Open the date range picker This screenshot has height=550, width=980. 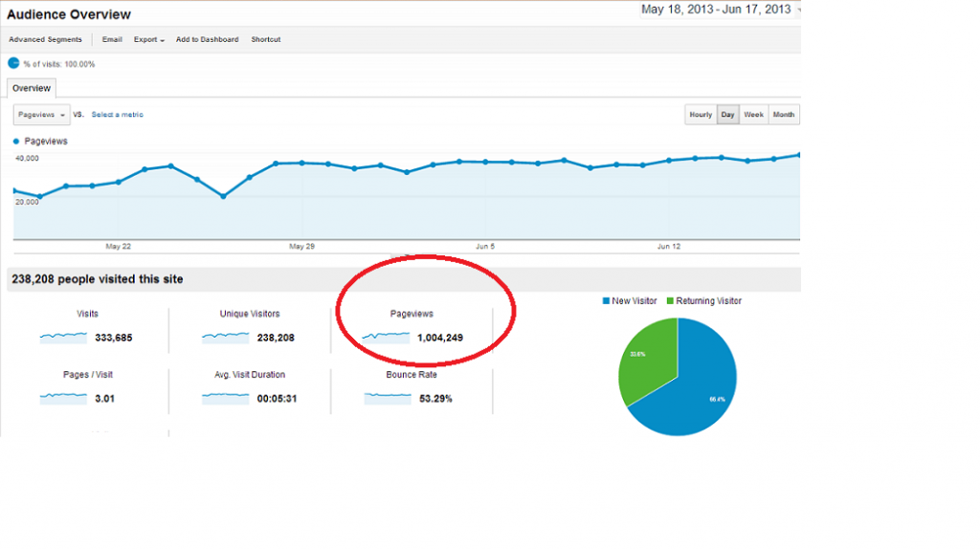[720, 10]
